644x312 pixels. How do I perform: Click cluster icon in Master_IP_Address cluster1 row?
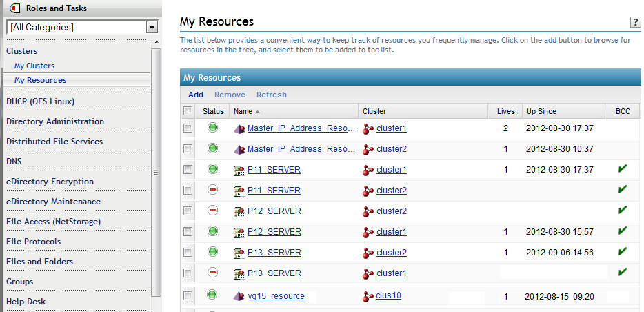point(368,130)
